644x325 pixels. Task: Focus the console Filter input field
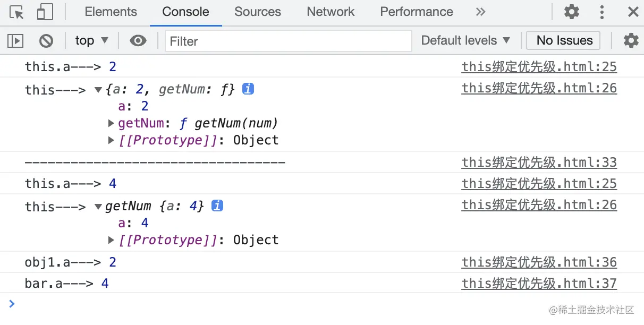click(288, 41)
